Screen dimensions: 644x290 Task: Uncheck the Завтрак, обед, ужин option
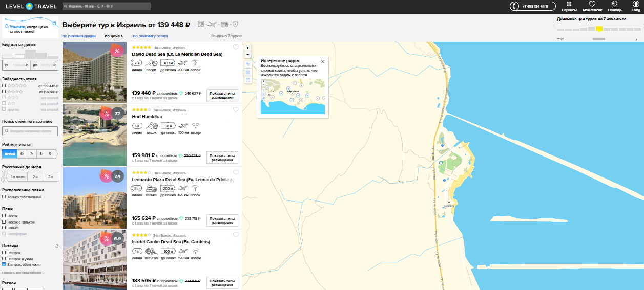pyautogui.click(x=4, y=264)
